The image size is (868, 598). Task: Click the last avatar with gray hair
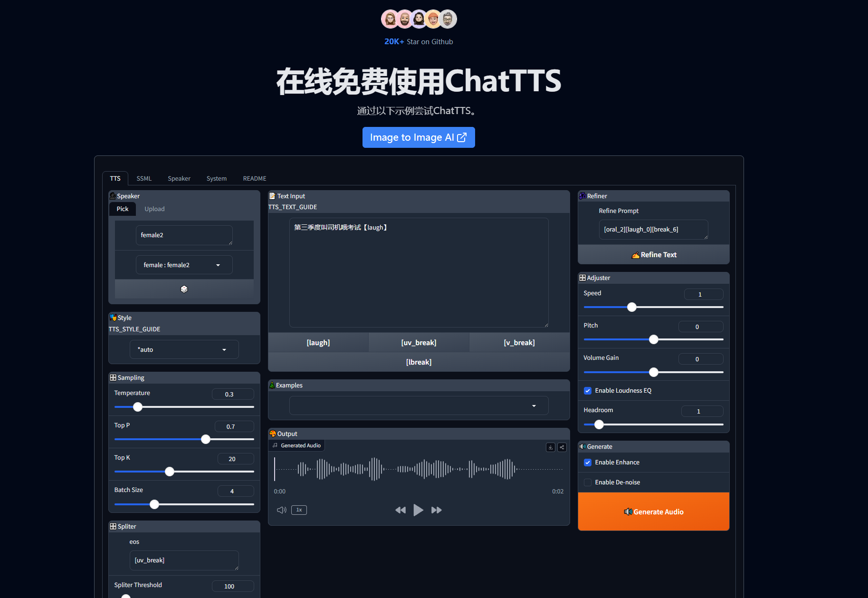point(448,19)
